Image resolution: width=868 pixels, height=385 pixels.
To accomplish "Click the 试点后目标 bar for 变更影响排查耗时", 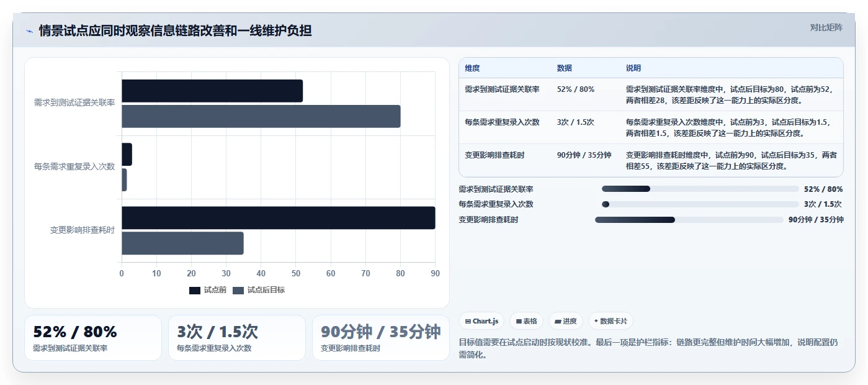I will (x=182, y=243).
